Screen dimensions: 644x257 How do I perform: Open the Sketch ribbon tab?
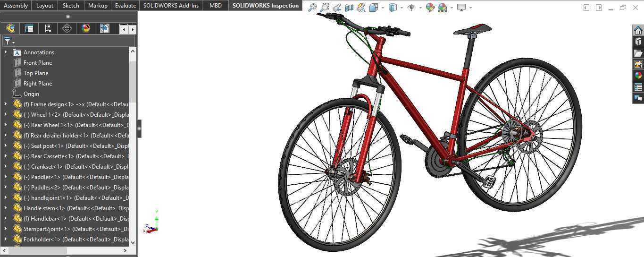click(x=71, y=5)
